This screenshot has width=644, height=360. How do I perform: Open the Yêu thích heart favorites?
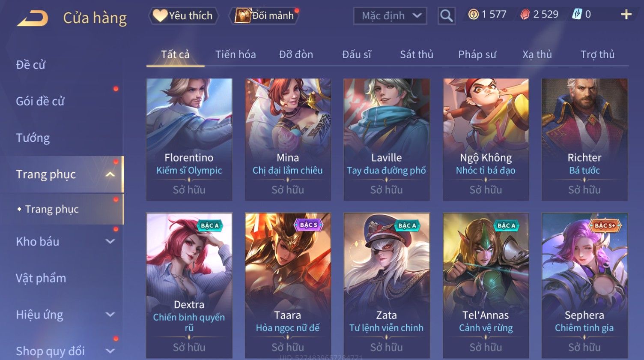tap(183, 16)
